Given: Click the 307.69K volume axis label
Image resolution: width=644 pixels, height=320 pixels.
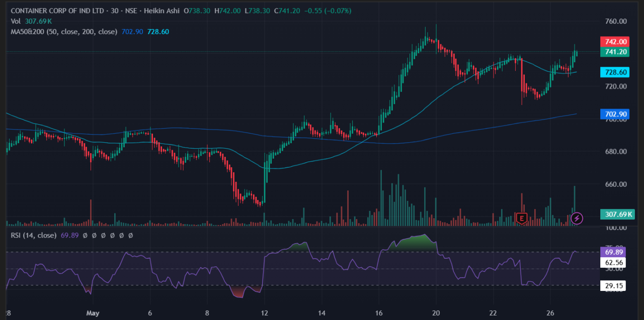Looking at the screenshot, I should pos(618,215).
